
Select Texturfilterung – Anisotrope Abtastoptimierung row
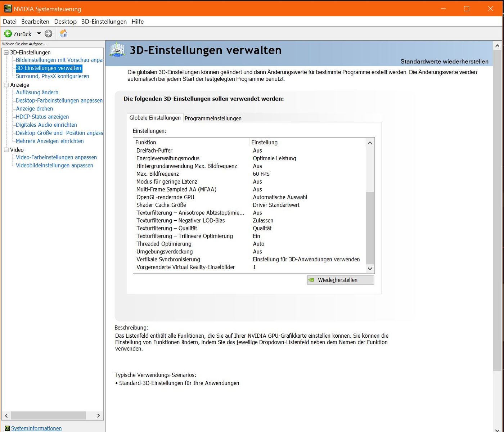(x=249, y=213)
